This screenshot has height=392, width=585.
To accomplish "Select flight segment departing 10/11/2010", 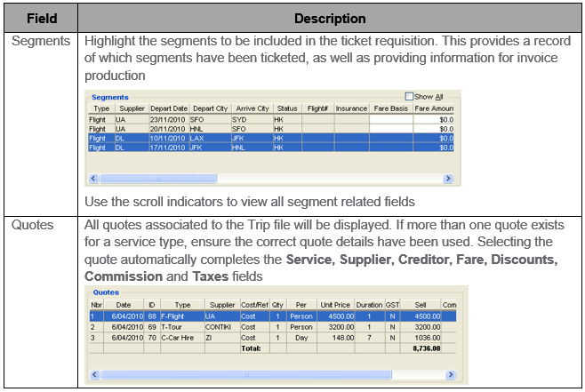I will [x=271, y=139].
